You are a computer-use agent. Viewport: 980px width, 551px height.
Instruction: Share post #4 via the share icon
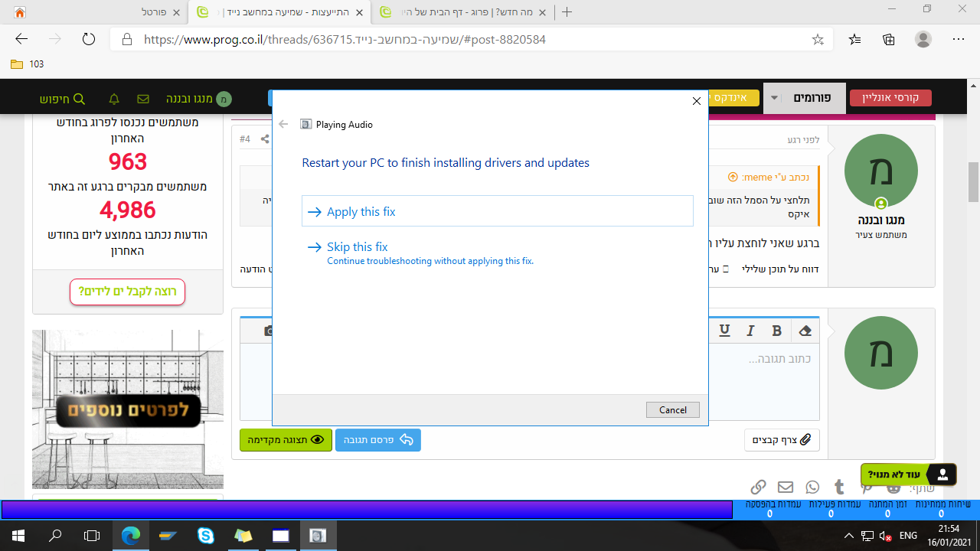(265, 139)
